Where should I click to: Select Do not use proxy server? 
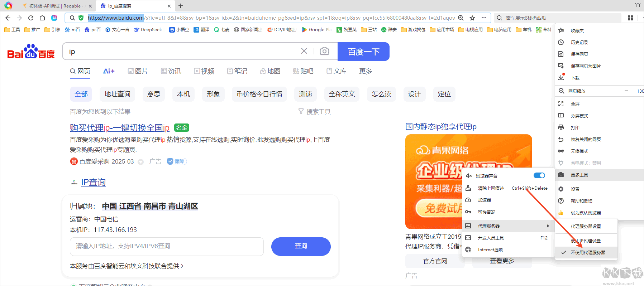(x=586, y=253)
